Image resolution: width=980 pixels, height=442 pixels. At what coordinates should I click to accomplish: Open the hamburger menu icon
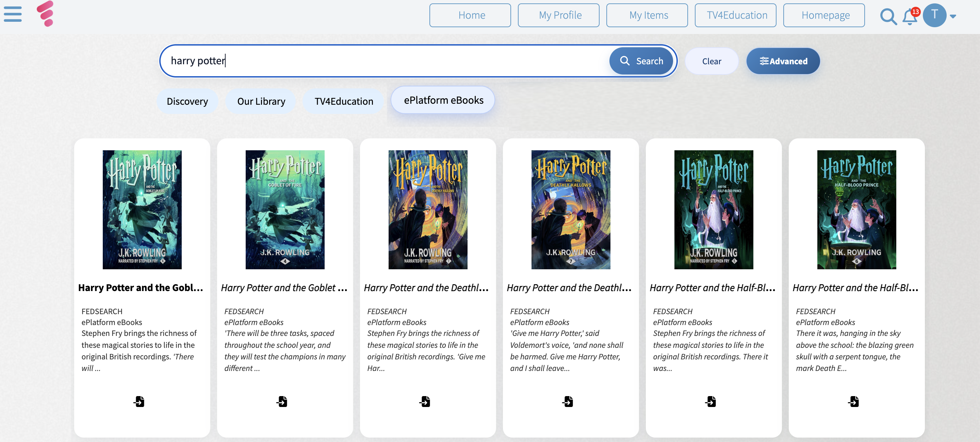click(x=13, y=14)
